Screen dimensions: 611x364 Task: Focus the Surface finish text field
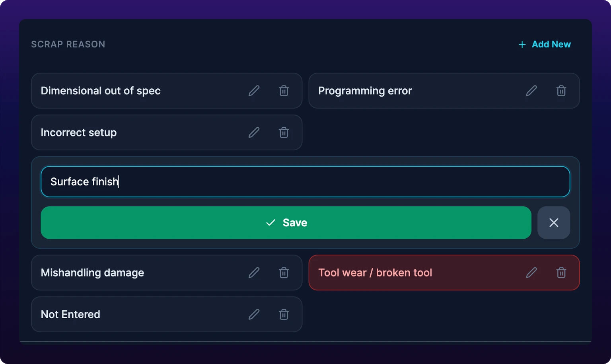pos(305,181)
